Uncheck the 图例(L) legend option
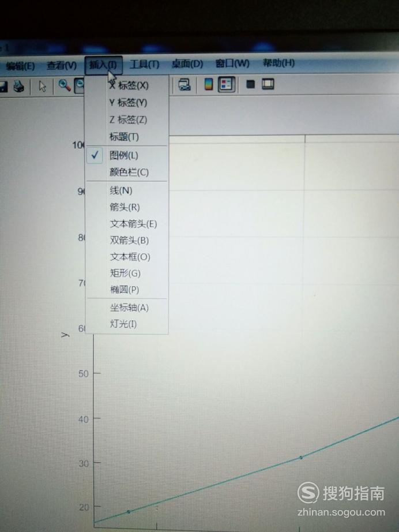Screen dimensions: 399x532 click(126, 155)
